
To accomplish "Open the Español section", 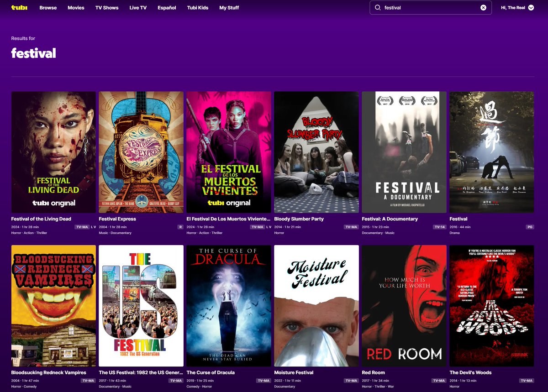I will tap(167, 8).
